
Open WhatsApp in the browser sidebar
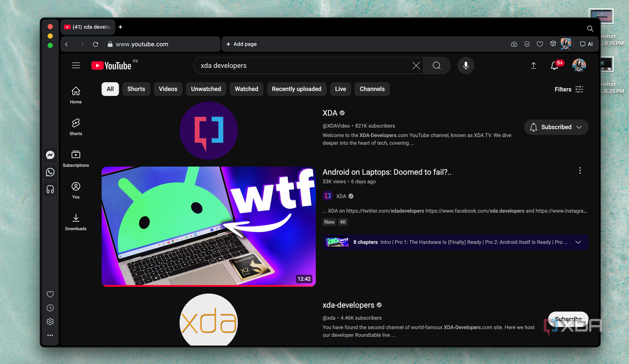(x=50, y=172)
